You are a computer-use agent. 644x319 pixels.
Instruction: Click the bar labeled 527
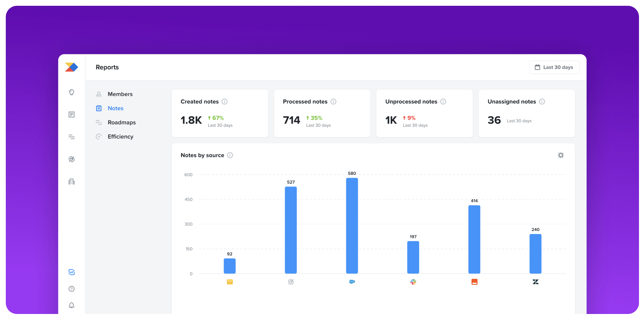[x=291, y=230]
